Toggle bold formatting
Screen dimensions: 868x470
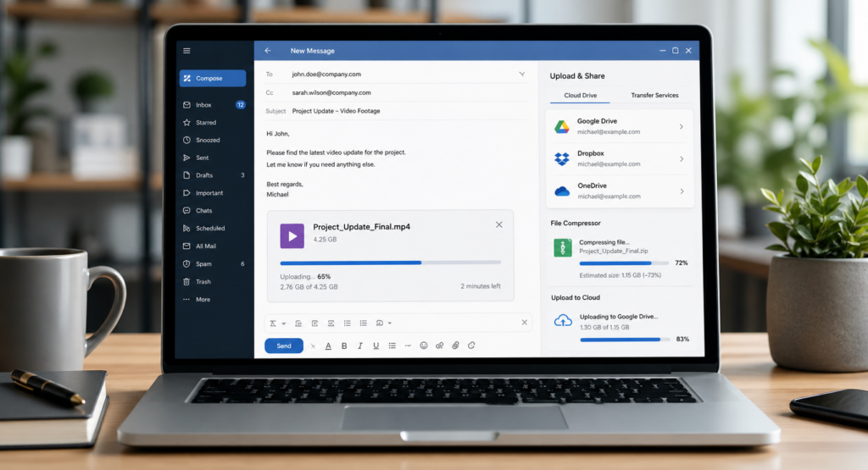coord(344,346)
